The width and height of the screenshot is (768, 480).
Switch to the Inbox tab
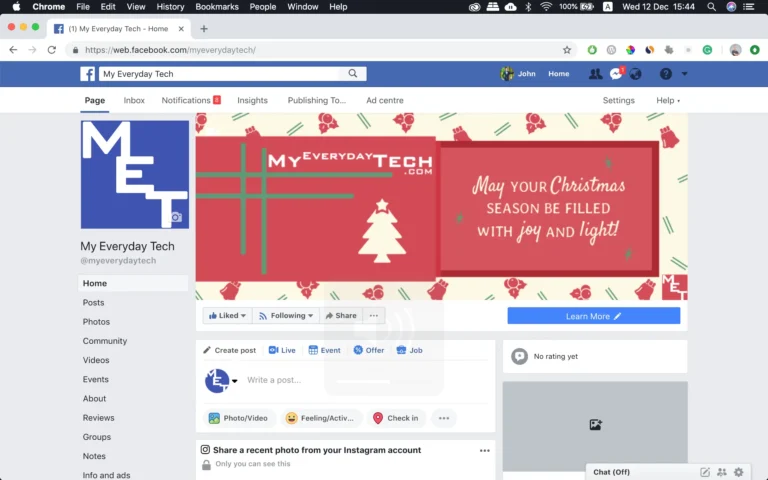point(134,101)
